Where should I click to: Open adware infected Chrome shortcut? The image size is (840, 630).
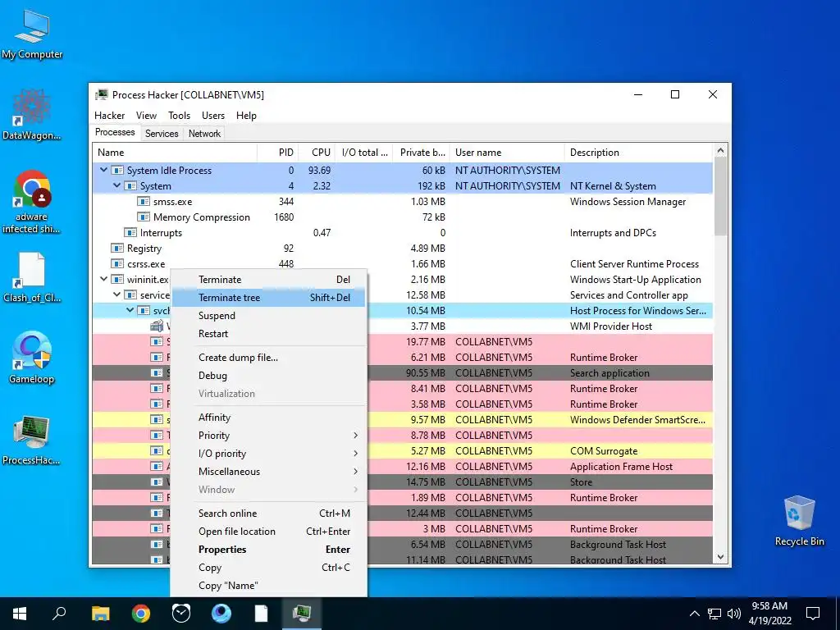click(x=32, y=201)
